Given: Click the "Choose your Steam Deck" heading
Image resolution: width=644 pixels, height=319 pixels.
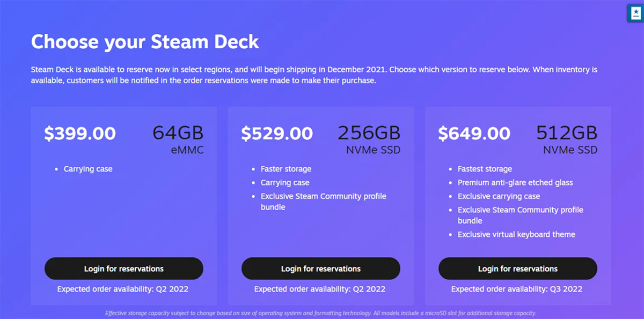Looking at the screenshot, I should (145, 41).
